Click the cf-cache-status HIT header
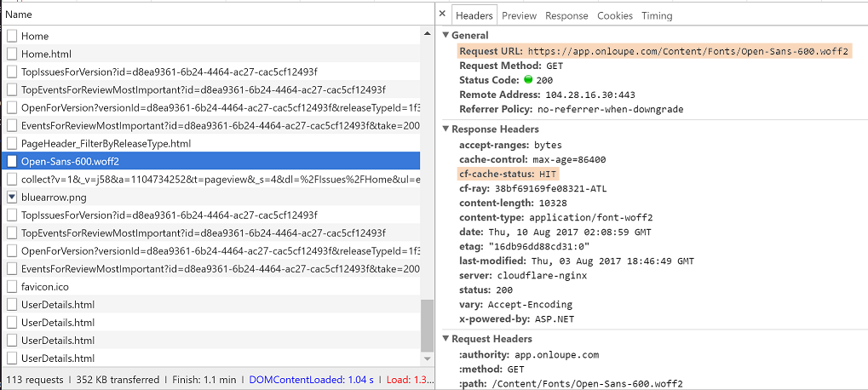 click(509, 175)
